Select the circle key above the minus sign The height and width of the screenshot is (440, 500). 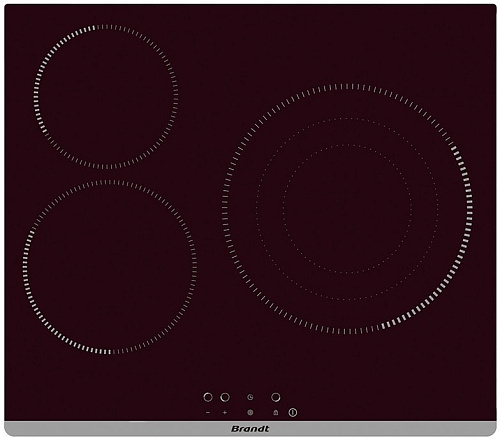208,397
